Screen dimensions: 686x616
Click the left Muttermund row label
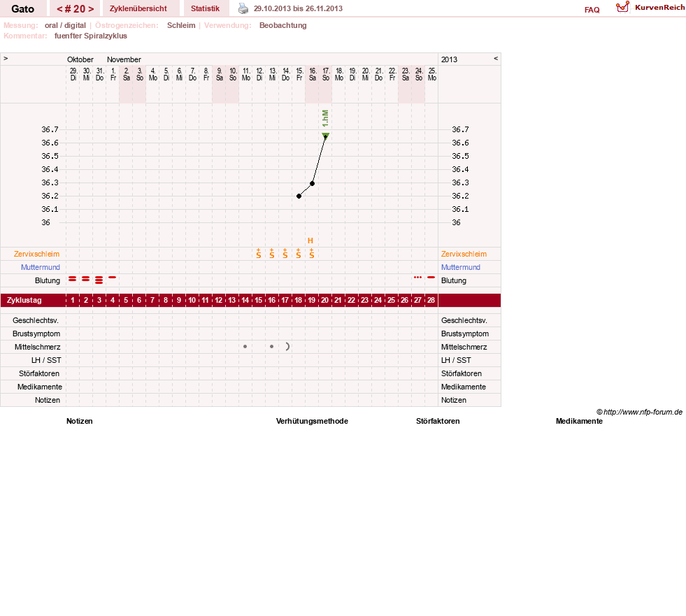click(41, 267)
